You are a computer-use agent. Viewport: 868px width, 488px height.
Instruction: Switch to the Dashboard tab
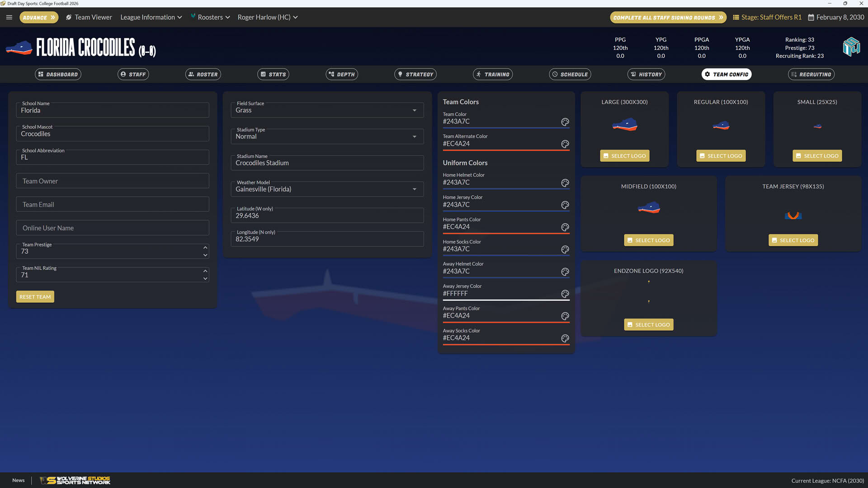pos(58,74)
